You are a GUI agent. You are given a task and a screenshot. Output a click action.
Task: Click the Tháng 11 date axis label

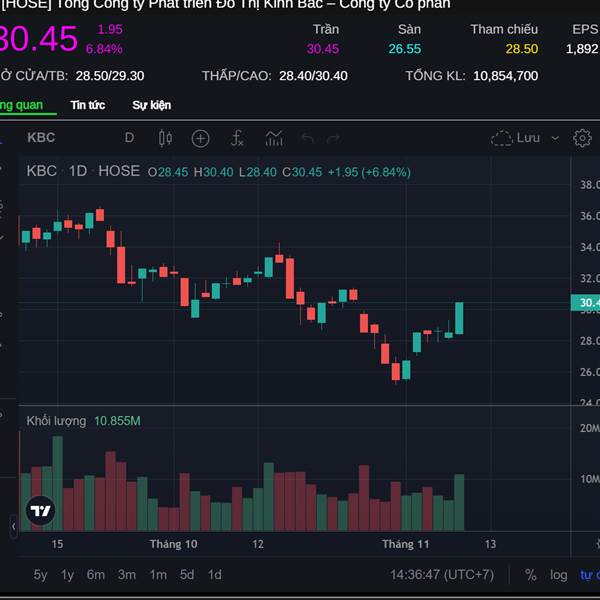tap(406, 544)
